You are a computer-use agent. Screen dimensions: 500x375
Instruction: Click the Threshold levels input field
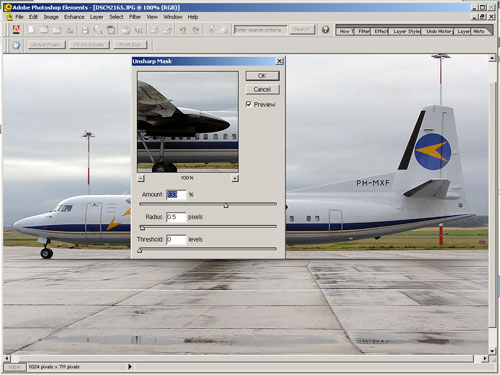[x=176, y=239]
